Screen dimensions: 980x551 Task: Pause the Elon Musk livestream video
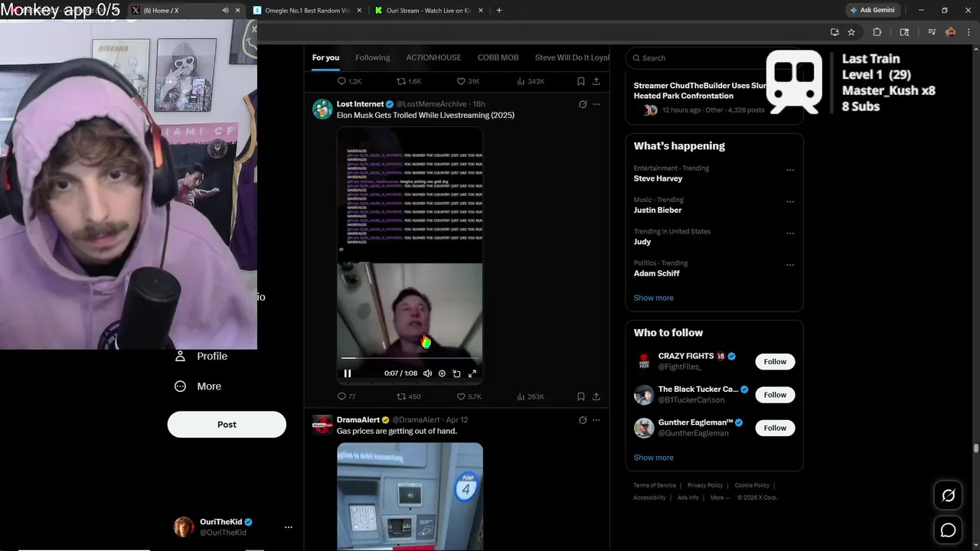pyautogui.click(x=348, y=373)
